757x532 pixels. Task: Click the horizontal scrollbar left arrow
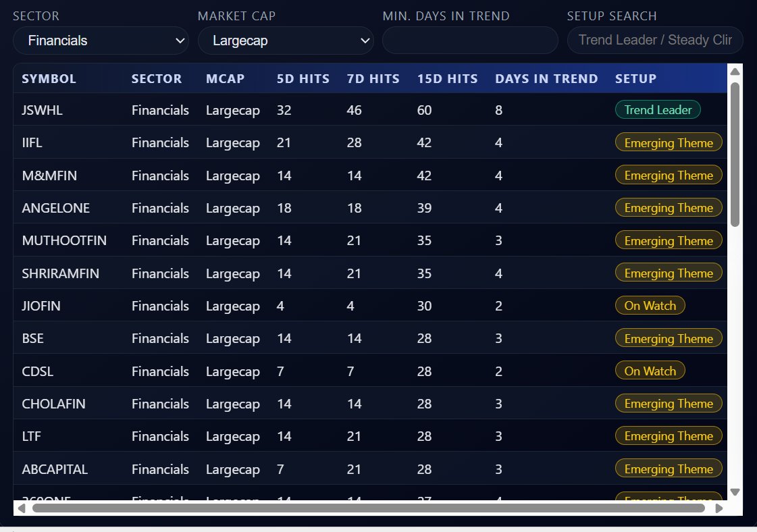pos(21,508)
